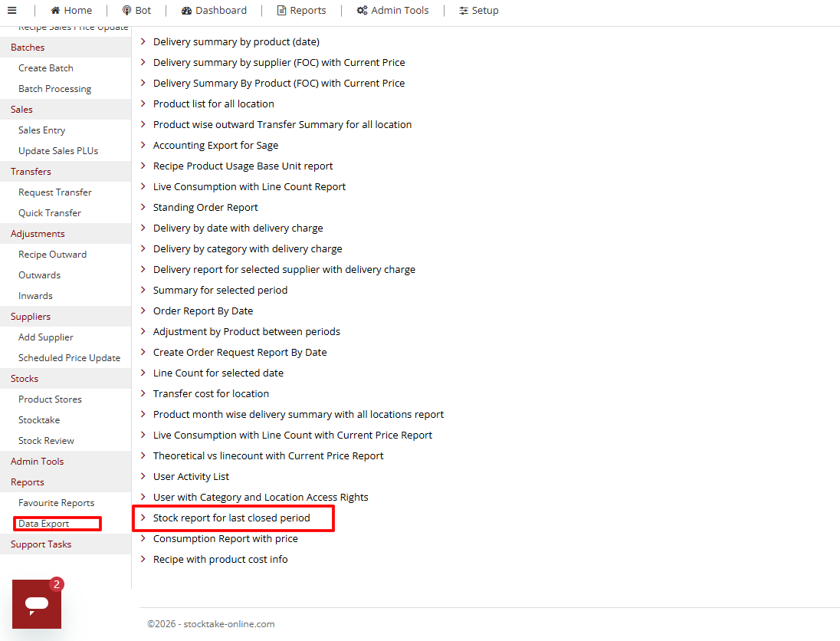Open Stocktake from the Stocks section
The width and height of the screenshot is (840, 641).
[x=39, y=420]
